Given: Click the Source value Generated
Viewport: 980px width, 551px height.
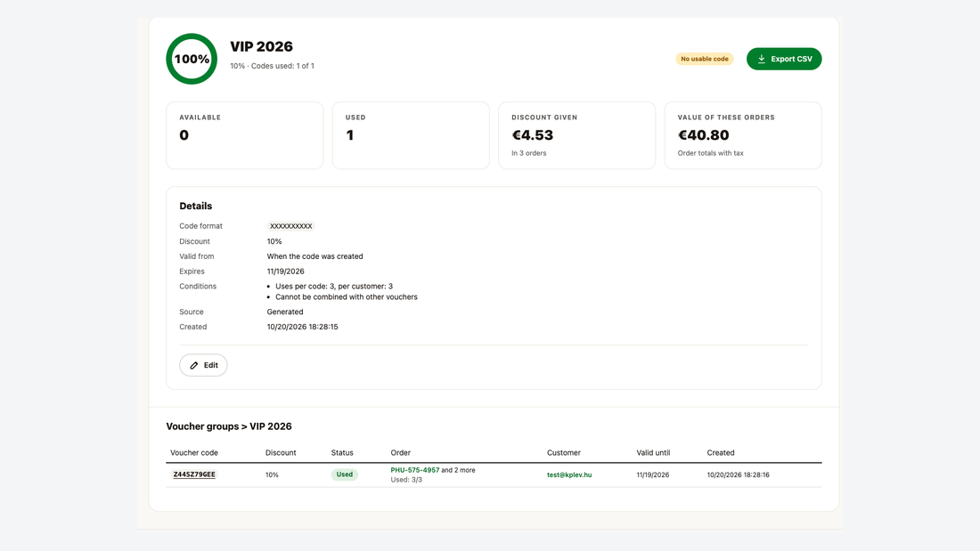Looking at the screenshot, I should click(285, 312).
